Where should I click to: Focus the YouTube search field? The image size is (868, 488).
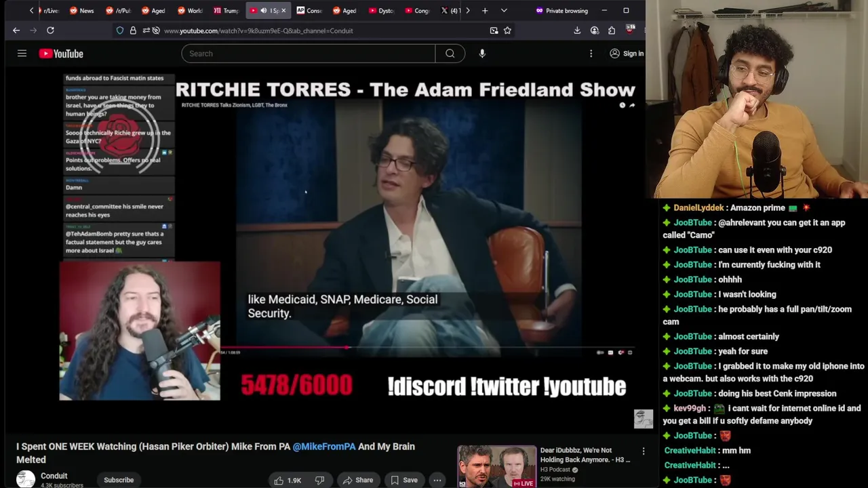pos(308,54)
